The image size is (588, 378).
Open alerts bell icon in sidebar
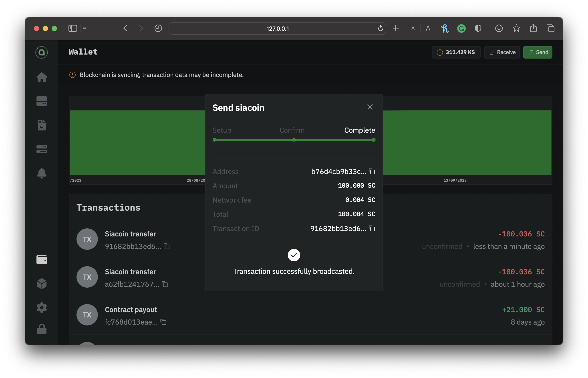(x=42, y=173)
